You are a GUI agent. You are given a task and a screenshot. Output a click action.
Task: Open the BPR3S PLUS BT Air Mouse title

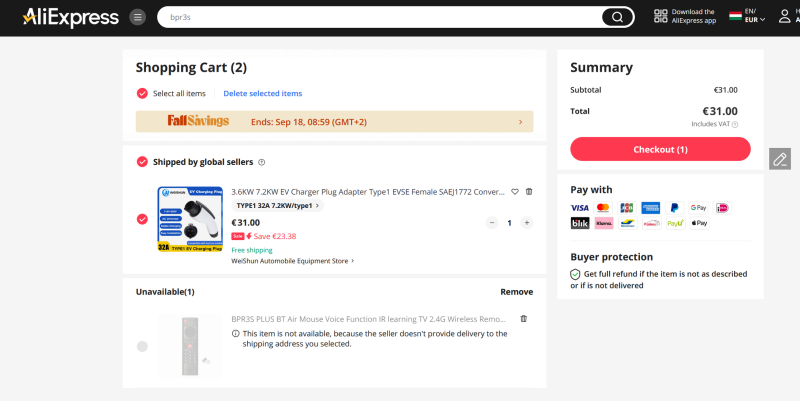(x=368, y=319)
